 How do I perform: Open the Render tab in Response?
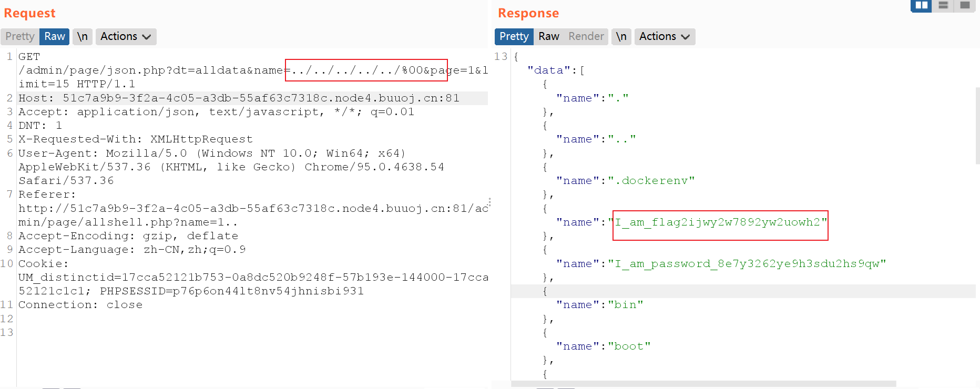(x=586, y=36)
